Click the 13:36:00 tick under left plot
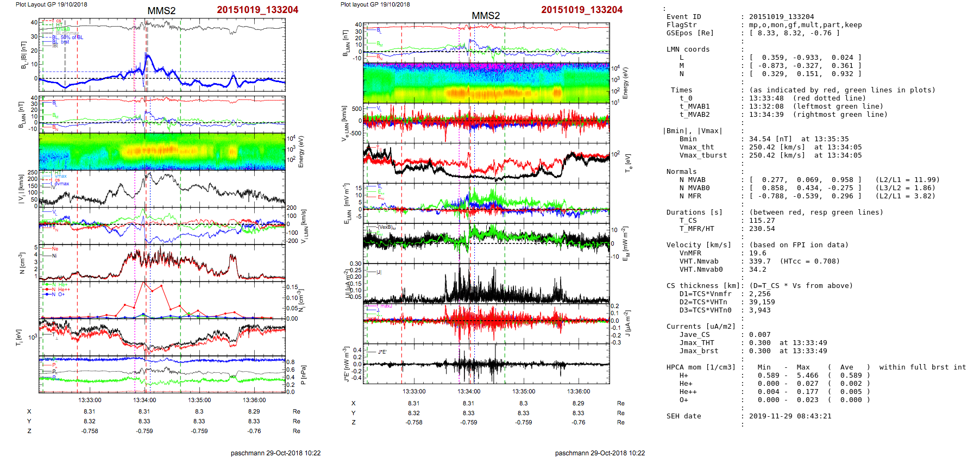Image resolution: width=980 pixels, height=457 pixels. [255, 400]
